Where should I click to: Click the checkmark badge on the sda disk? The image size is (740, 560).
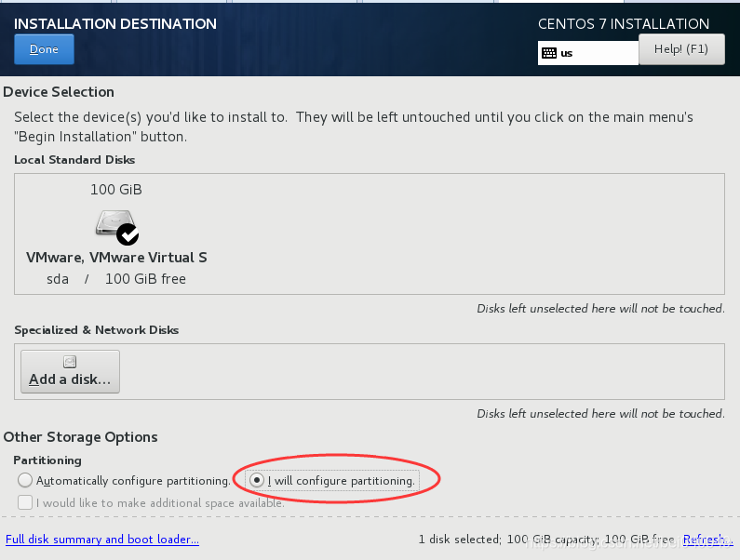coord(128,234)
